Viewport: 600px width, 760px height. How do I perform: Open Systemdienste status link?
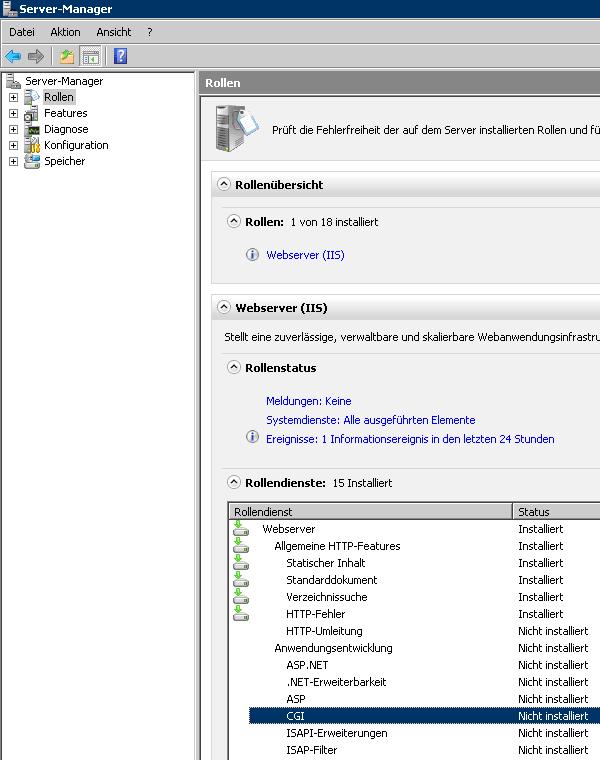(370, 420)
